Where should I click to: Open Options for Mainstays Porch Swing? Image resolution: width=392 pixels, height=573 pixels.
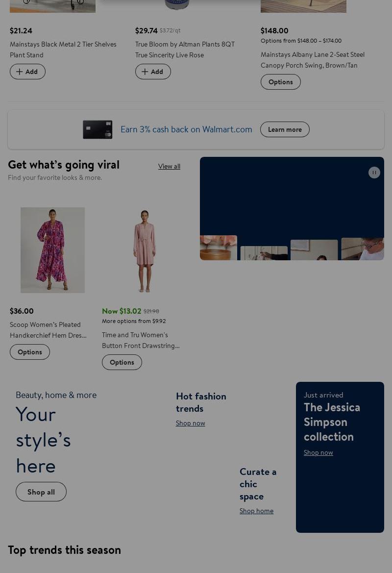[x=280, y=82]
